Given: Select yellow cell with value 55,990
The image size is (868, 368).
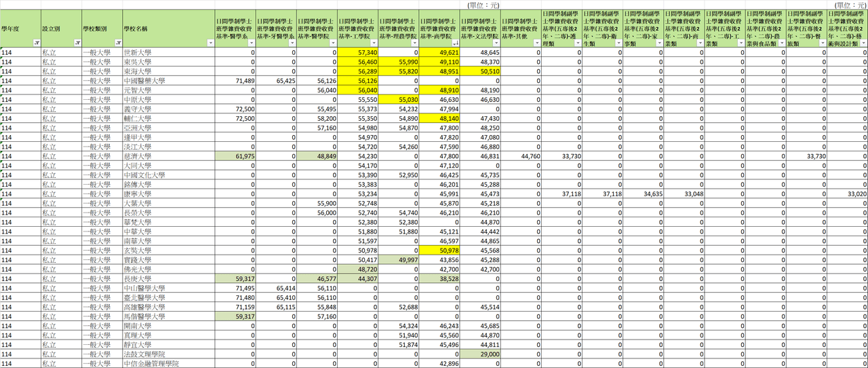Looking at the screenshot, I should [x=399, y=62].
